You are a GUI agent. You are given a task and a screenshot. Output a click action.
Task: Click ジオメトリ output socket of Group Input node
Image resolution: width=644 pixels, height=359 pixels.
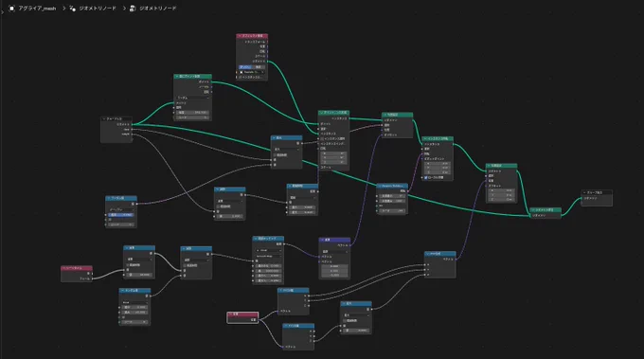(x=133, y=124)
